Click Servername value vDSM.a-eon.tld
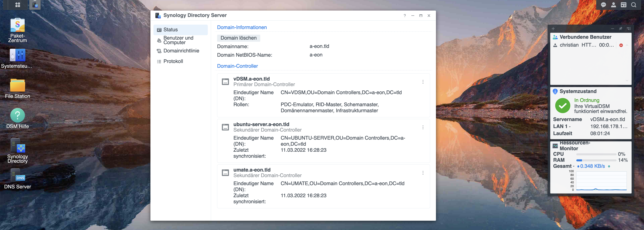Screen dimensions: 644x230 click(607, 119)
